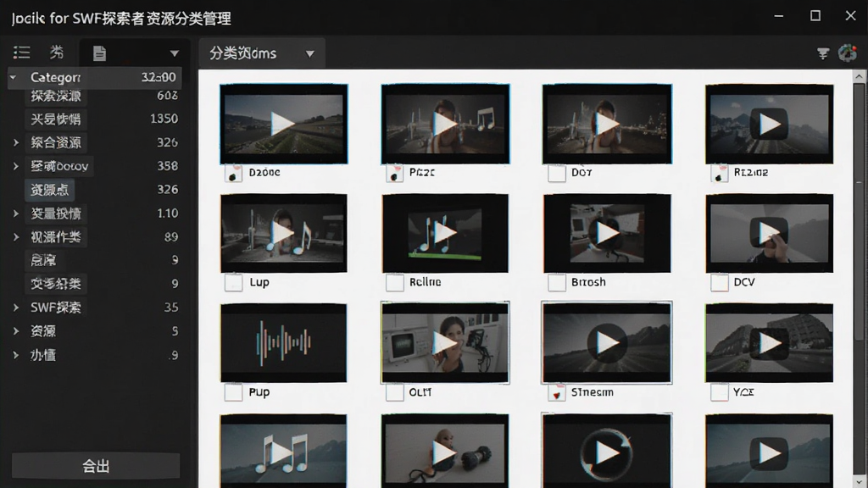Open the thumbnail above the Brrosh label
The image size is (868, 488).
coord(607,233)
